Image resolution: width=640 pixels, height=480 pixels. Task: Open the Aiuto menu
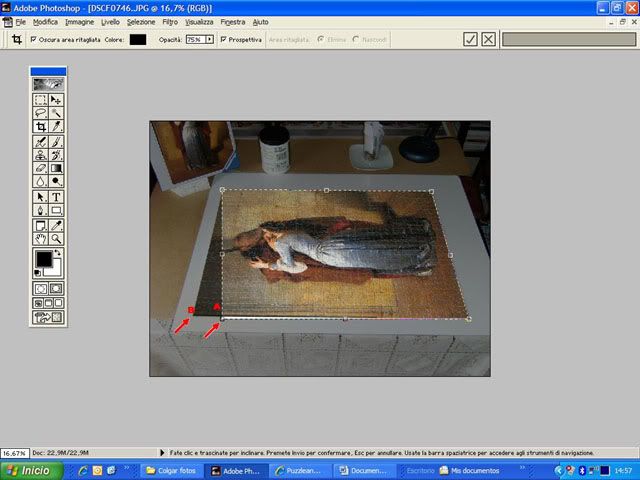260,22
